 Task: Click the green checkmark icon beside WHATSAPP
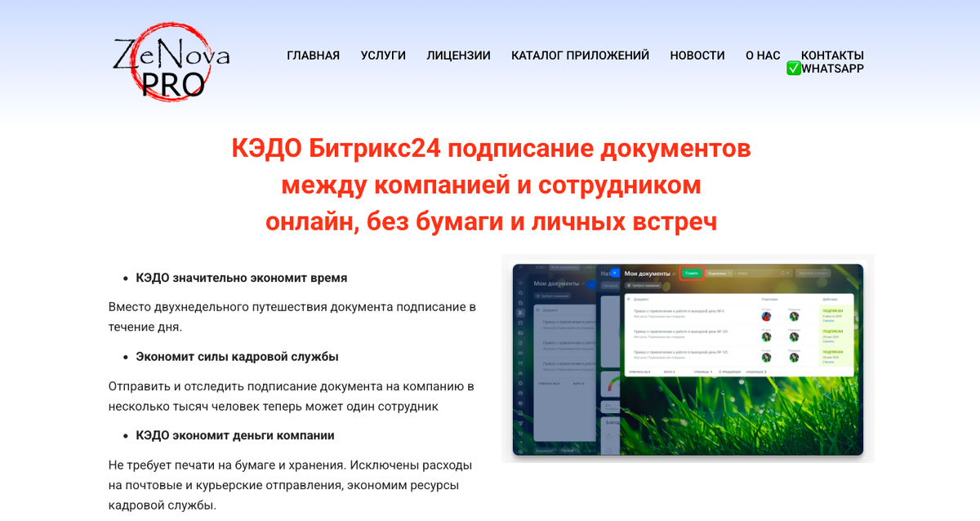pyautogui.click(x=793, y=69)
